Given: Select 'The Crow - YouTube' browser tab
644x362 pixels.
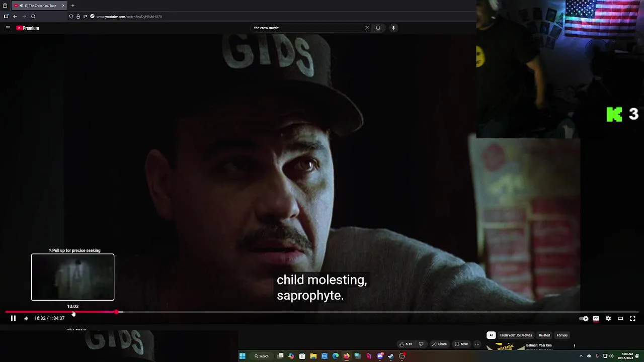Looking at the screenshot, I should tap(39, 6).
